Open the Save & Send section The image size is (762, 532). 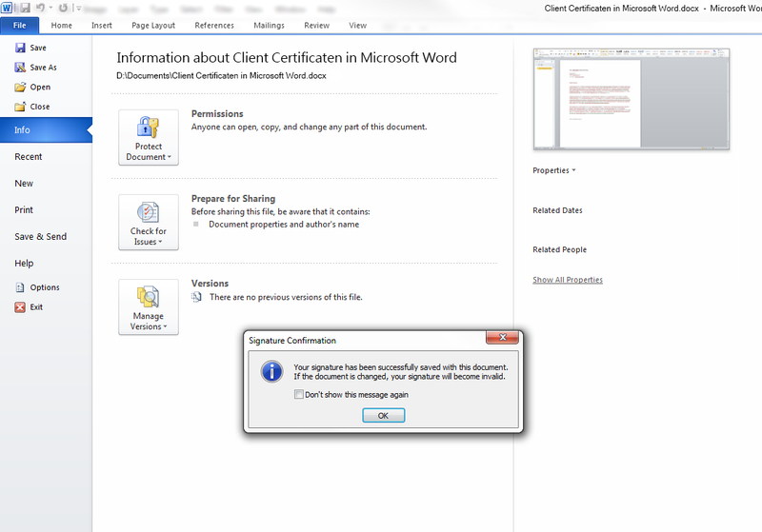(40, 237)
